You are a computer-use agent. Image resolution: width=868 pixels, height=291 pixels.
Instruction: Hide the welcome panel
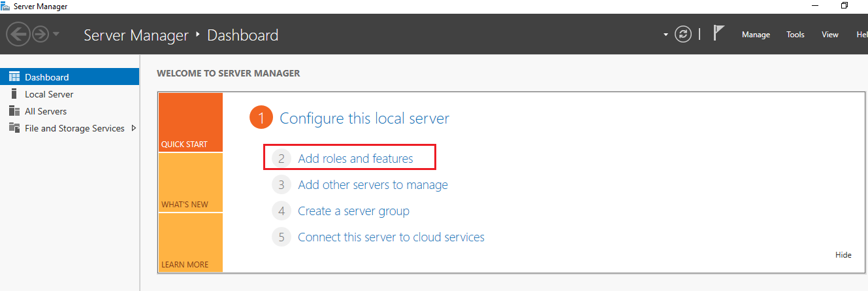pos(843,255)
